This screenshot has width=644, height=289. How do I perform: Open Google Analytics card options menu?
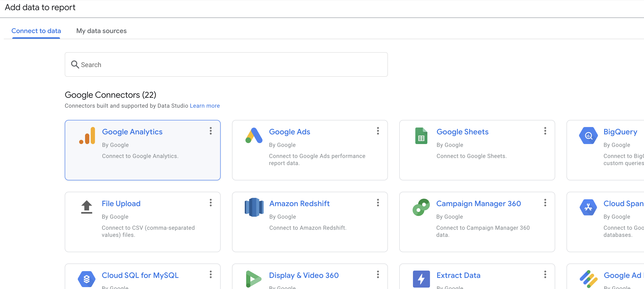[211, 131]
